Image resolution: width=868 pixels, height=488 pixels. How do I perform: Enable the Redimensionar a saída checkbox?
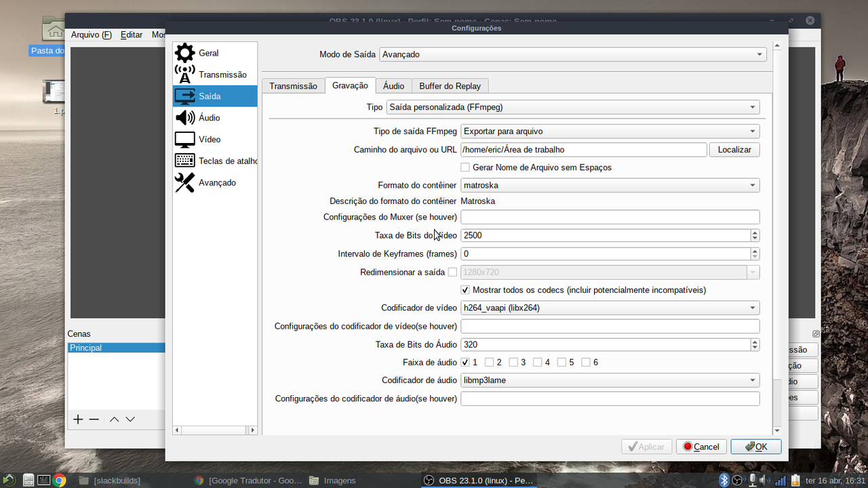pos(452,272)
